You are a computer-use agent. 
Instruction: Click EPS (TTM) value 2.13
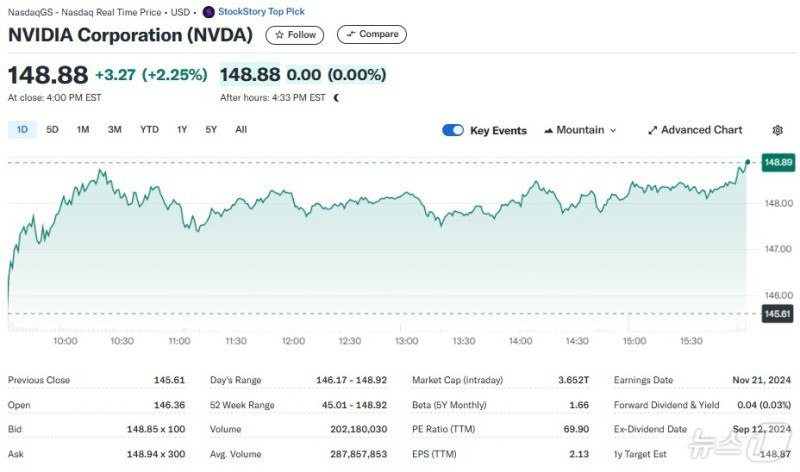(579, 454)
